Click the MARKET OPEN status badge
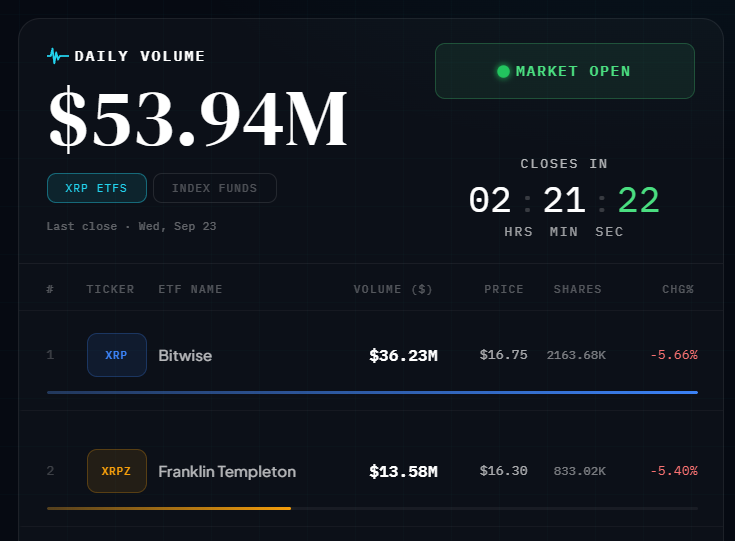 (x=565, y=71)
